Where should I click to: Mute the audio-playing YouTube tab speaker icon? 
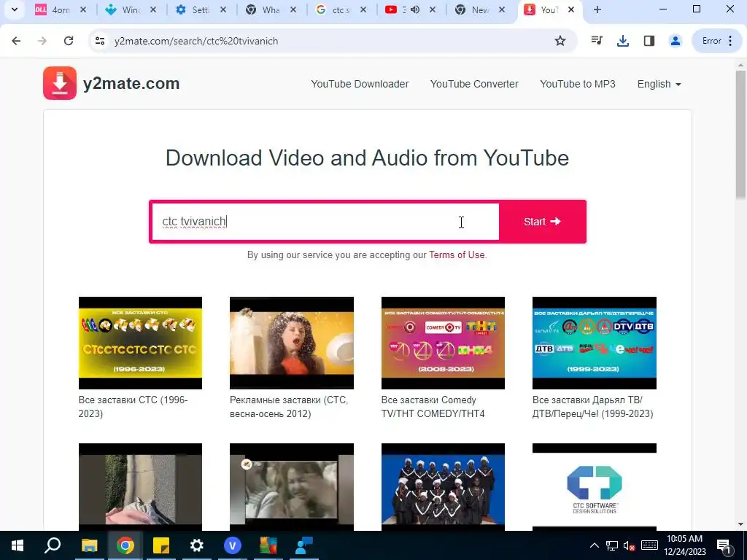pos(415,9)
